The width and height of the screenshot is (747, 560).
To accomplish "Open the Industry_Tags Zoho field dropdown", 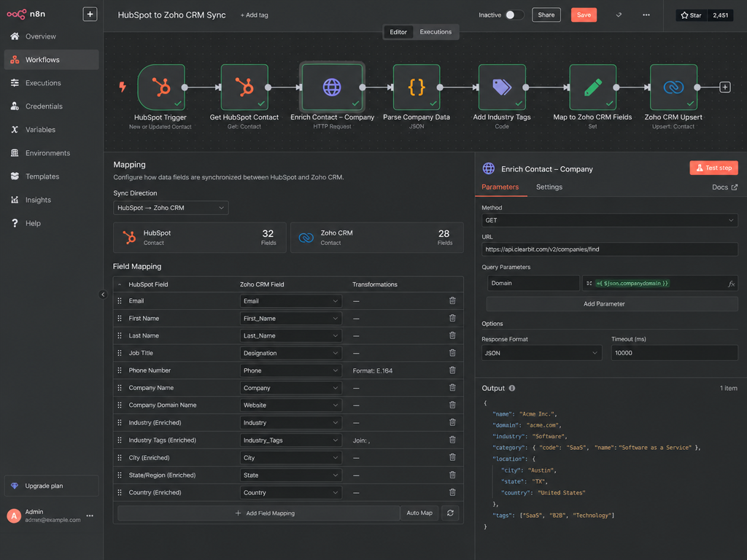I will [290, 440].
